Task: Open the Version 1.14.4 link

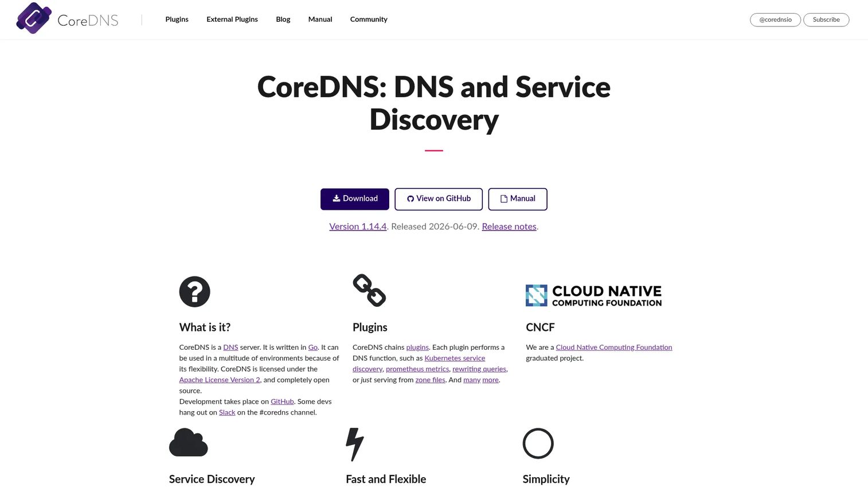Action: tap(358, 227)
